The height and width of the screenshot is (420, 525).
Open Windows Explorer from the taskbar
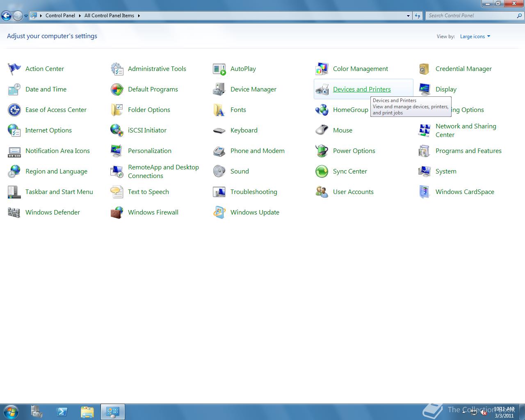coord(87,412)
